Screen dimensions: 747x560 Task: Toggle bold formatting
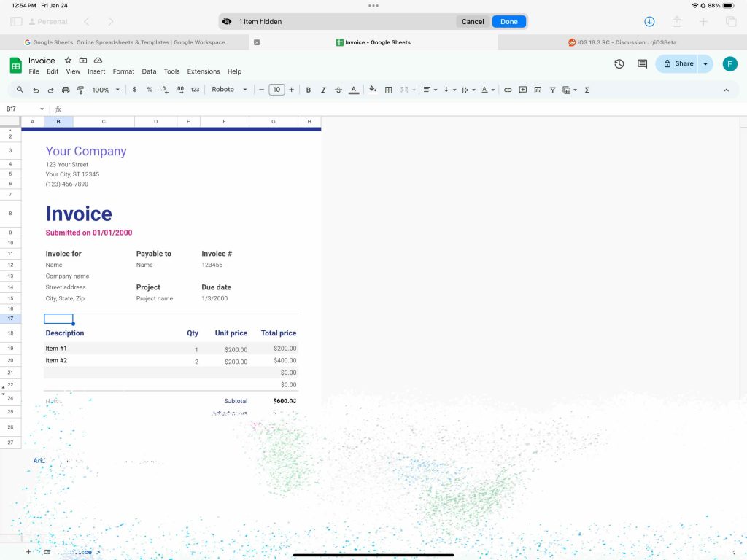[x=309, y=90]
